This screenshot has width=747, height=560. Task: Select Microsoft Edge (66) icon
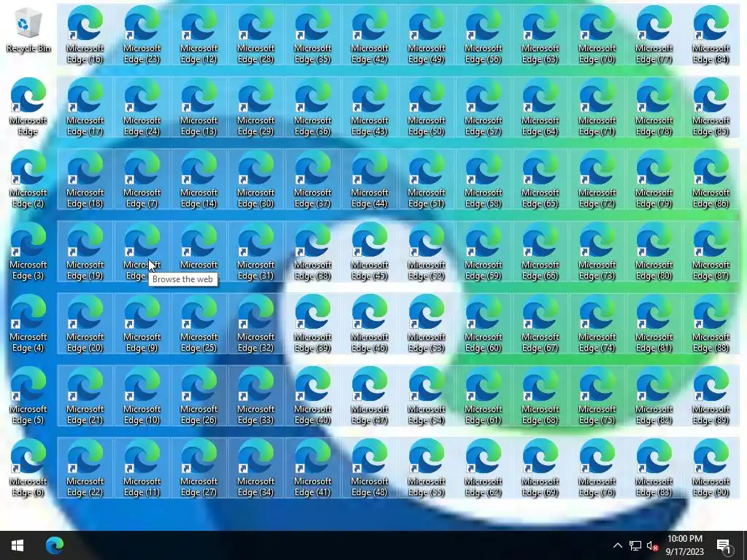coord(541,252)
